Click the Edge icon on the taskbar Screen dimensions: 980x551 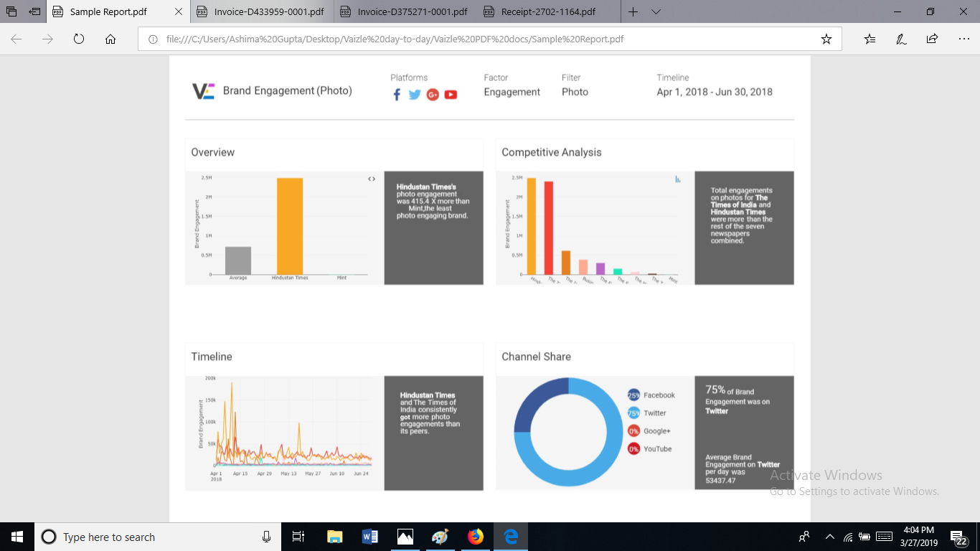511,537
